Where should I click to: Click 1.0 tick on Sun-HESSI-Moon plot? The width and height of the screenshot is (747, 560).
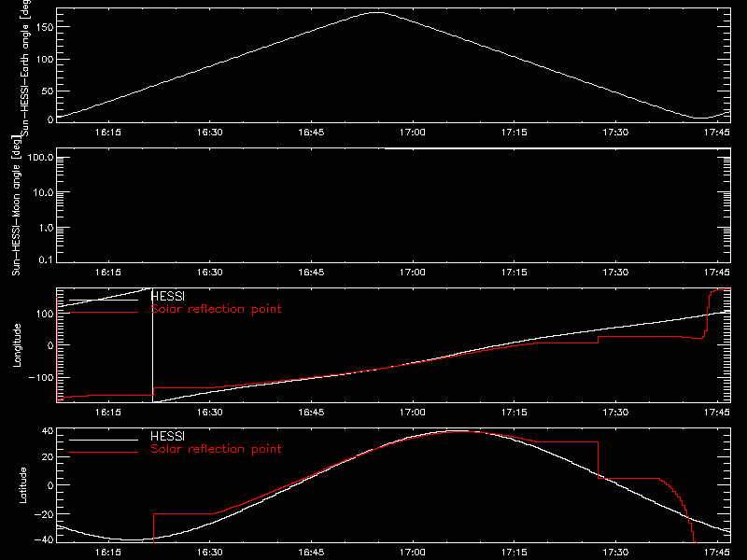(47, 228)
